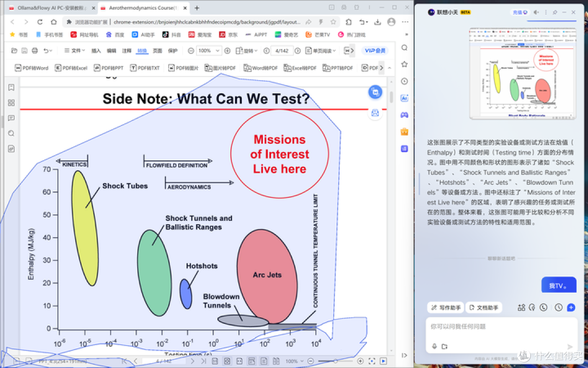Open bookmarks panel in PDF left sidebar
This screenshot has width=588, height=368.
(11, 87)
